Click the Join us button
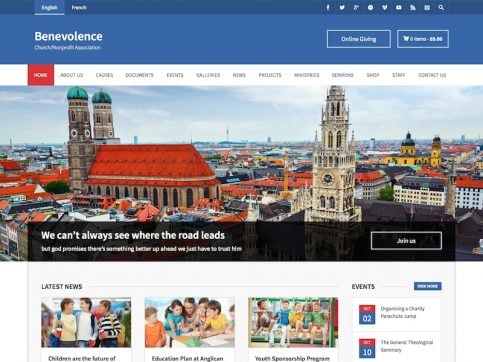 point(406,241)
